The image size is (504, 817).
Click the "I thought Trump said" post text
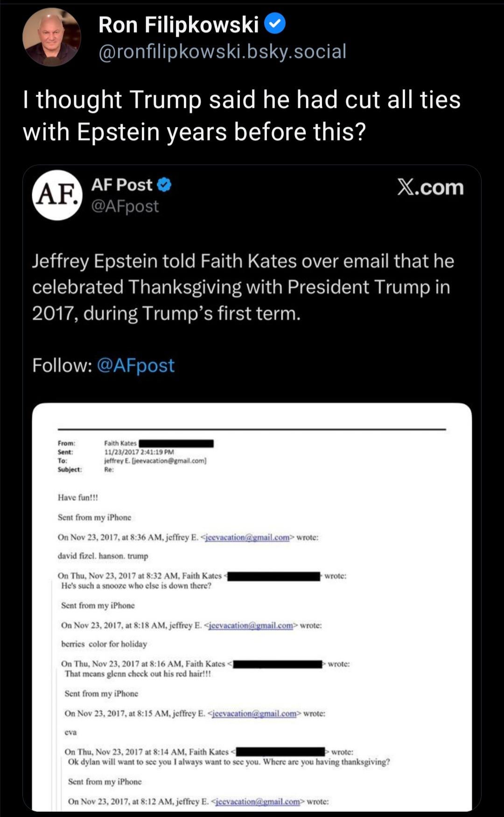241,115
